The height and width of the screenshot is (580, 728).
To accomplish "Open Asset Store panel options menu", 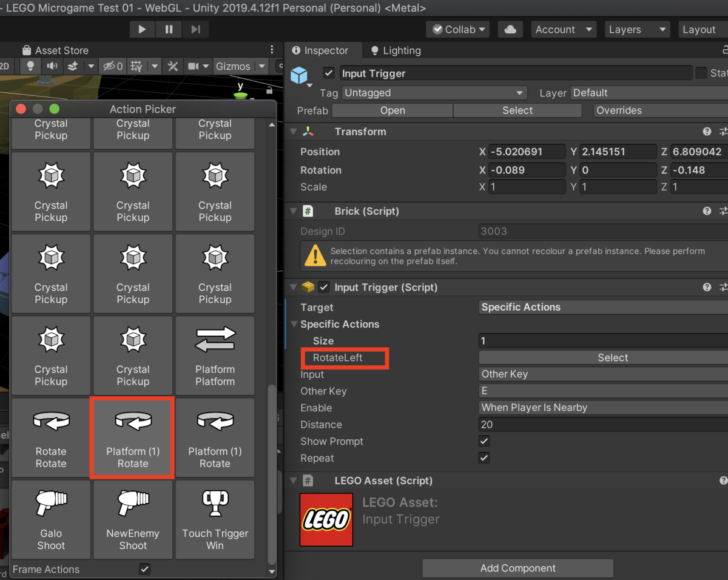I will point(272,50).
